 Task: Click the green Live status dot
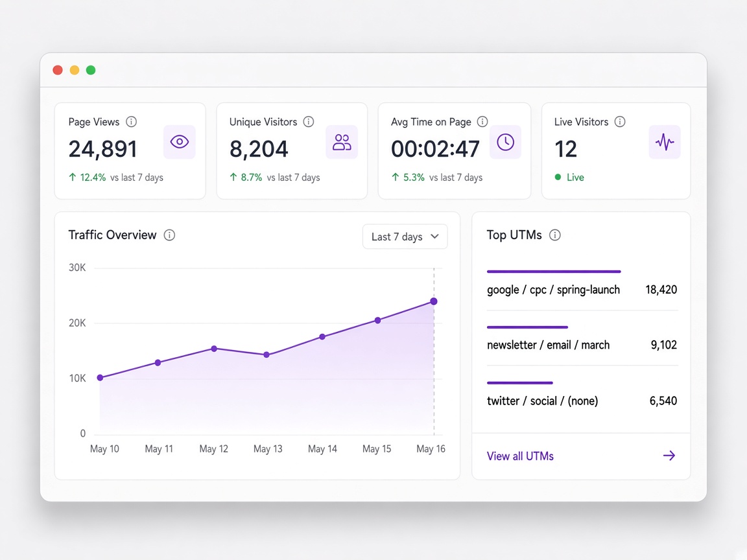558,177
